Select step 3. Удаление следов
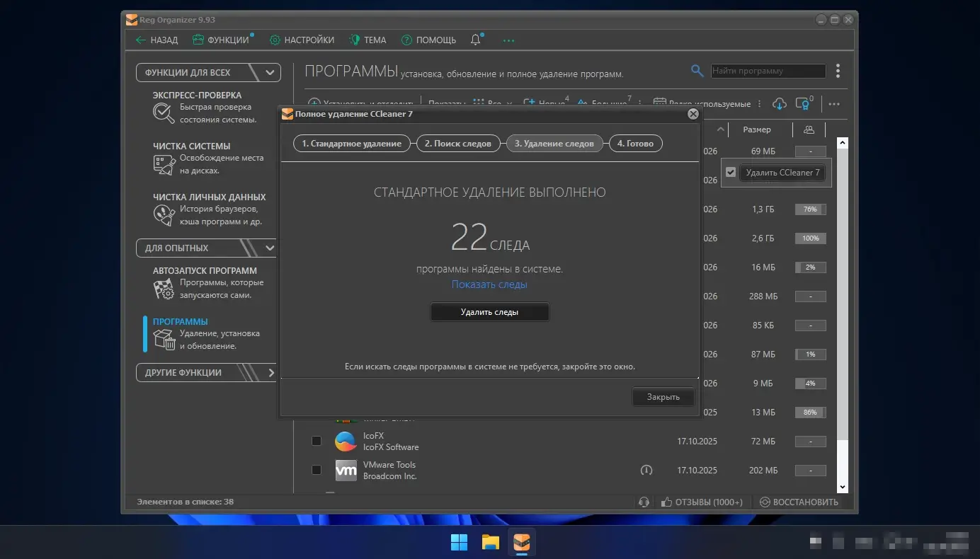The width and height of the screenshot is (980, 559). tap(554, 144)
